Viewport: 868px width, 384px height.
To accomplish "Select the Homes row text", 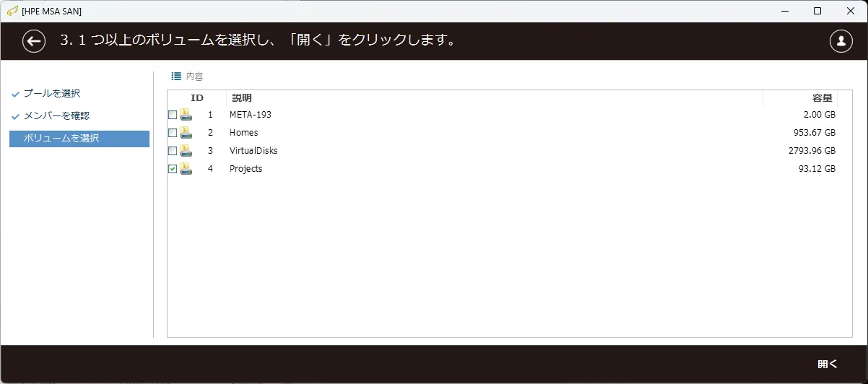I will (x=244, y=133).
